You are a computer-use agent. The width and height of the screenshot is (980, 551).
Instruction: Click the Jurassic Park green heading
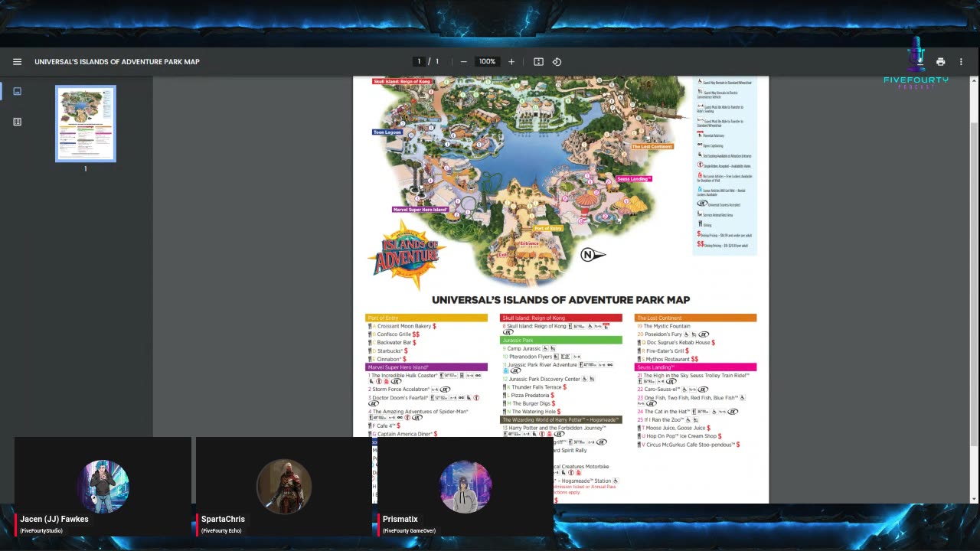(x=561, y=340)
